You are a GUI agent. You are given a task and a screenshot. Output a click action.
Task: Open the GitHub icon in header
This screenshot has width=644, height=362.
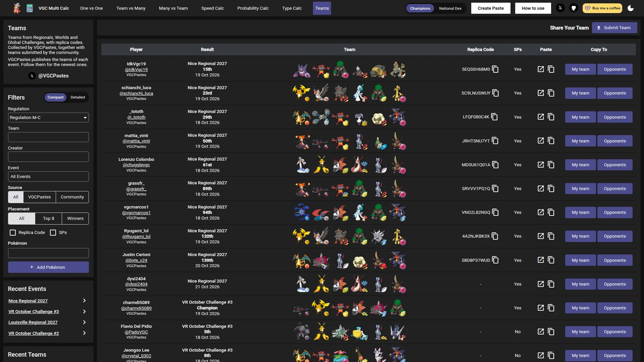pyautogui.click(x=574, y=8)
